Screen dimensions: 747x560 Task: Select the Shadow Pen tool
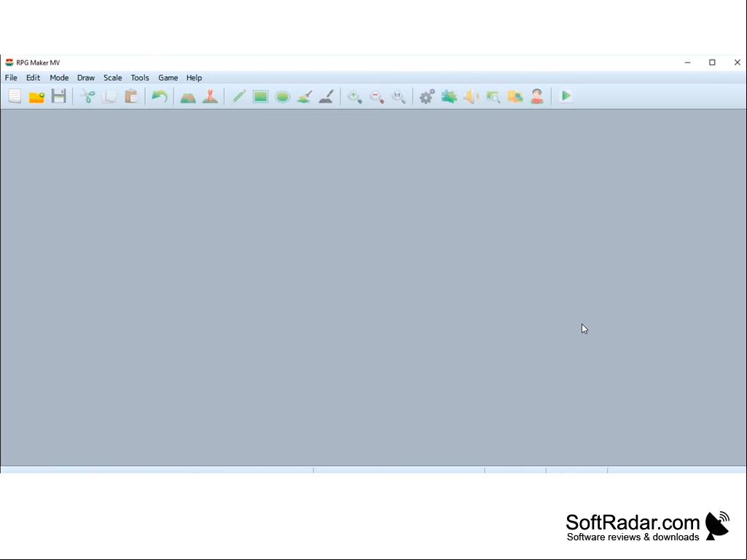(x=326, y=96)
